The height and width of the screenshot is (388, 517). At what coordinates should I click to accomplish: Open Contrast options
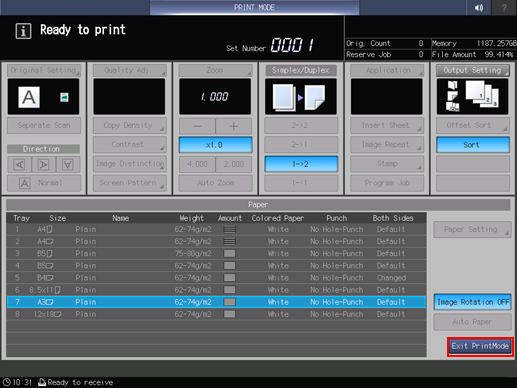(x=129, y=145)
